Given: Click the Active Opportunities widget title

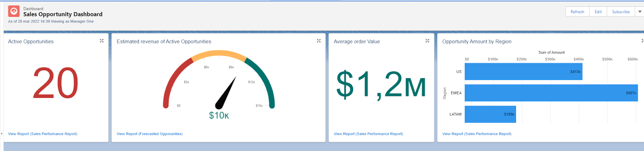Looking at the screenshot, I should click(x=31, y=41).
